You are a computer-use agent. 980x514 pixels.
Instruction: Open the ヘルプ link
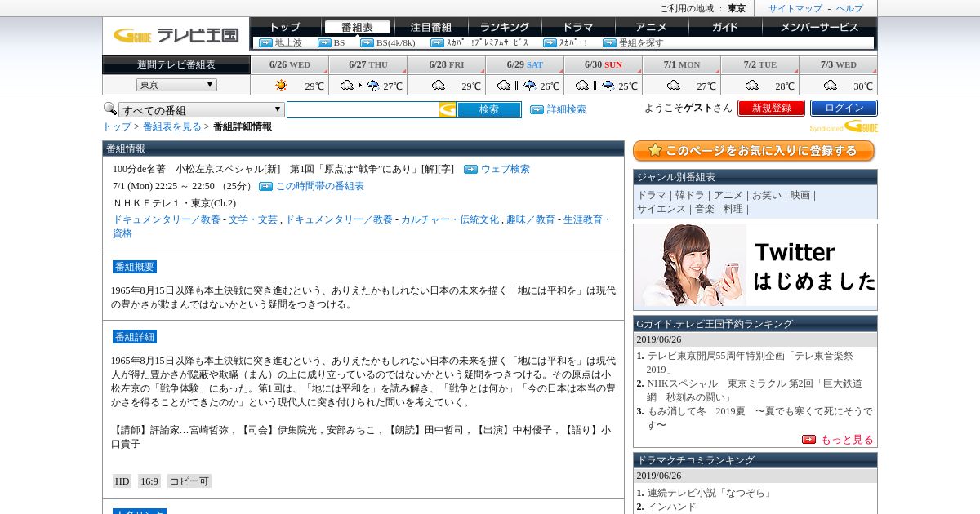[849, 8]
